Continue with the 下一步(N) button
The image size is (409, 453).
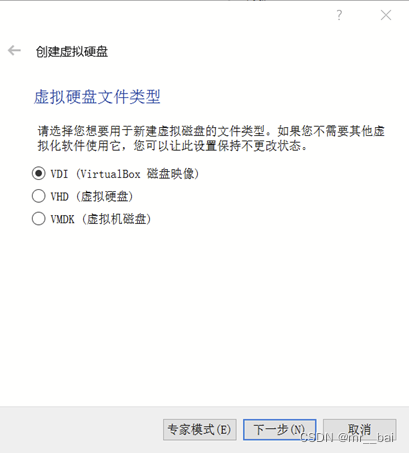pos(279,430)
